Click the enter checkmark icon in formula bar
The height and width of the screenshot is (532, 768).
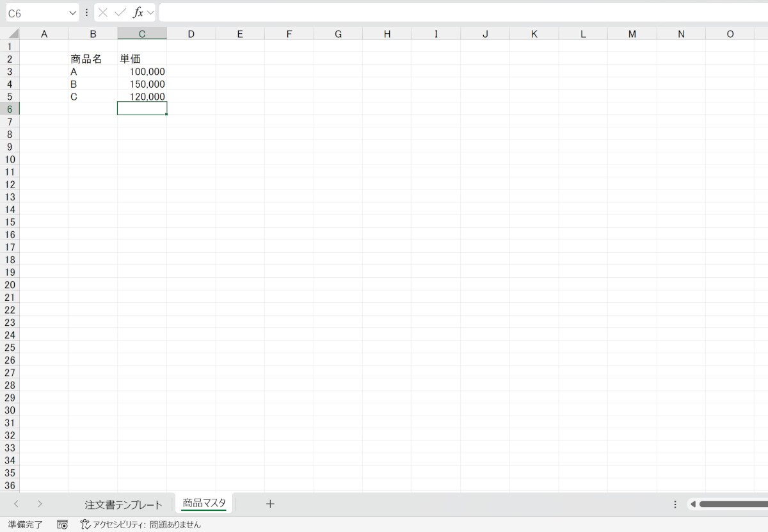[120, 13]
